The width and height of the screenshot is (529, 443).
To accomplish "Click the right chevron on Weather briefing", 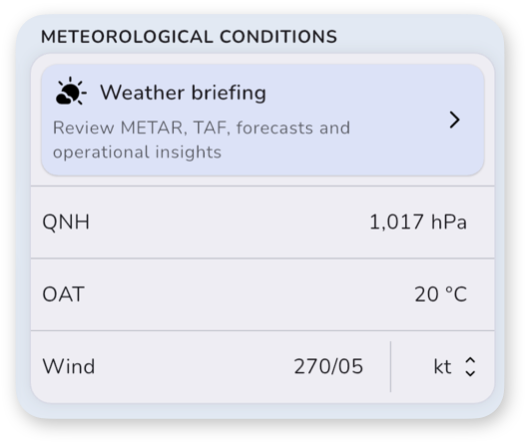I will [455, 120].
